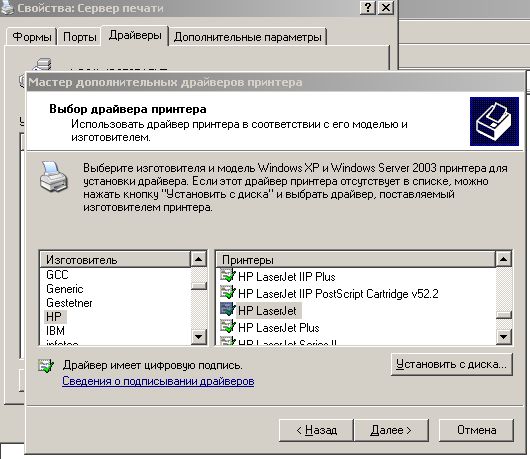Click the digital signature certificate icon
The height and width of the screenshot is (459, 530).
point(46,366)
